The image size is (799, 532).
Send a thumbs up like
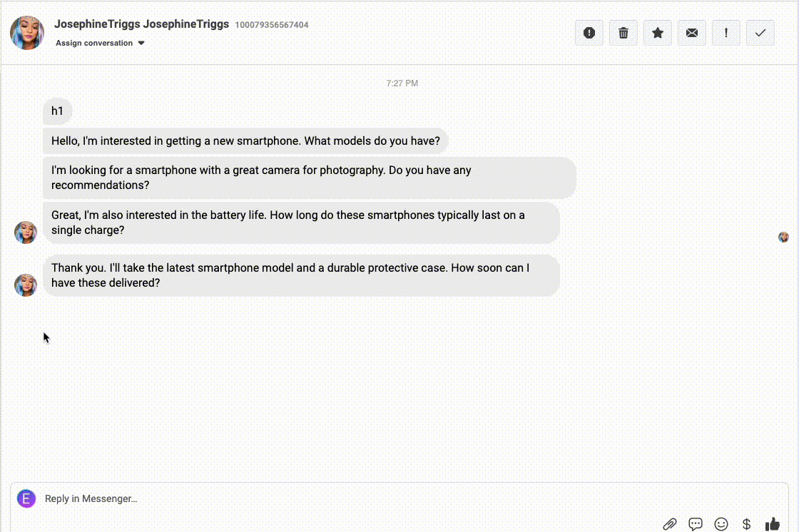[x=773, y=523]
